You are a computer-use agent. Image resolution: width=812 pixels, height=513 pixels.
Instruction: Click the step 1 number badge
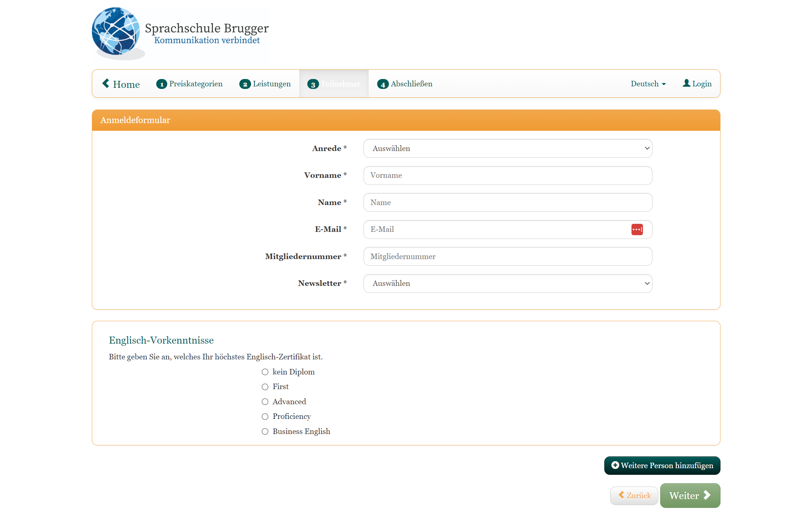click(x=161, y=84)
